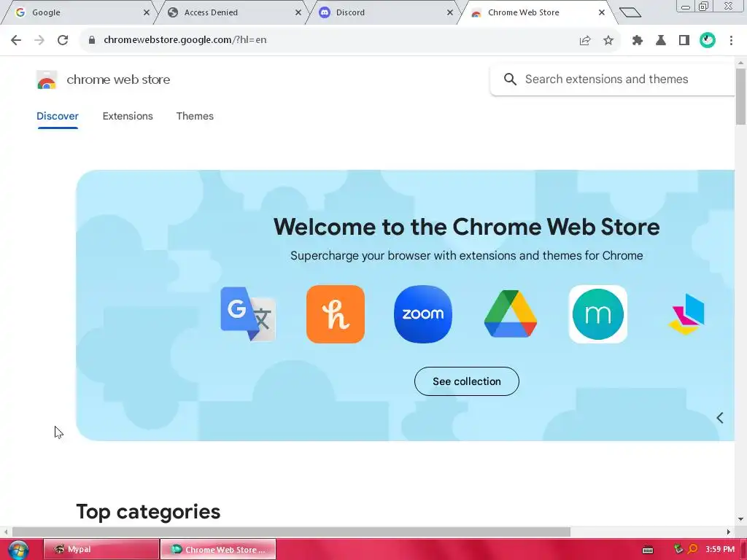
Task: Click the Welcome to the Chrome Web Store heading
Action: pyautogui.click(x=466, y=227)
